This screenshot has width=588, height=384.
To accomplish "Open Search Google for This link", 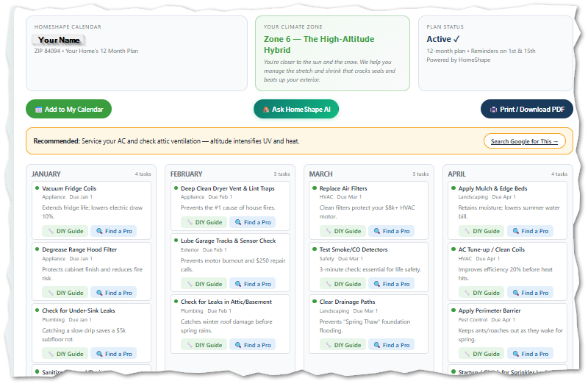I will coord(524,141).
